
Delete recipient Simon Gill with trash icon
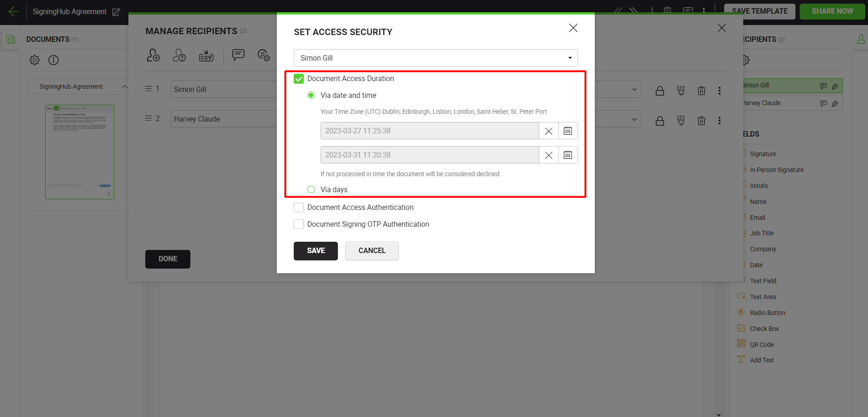[x=701, y=91]
